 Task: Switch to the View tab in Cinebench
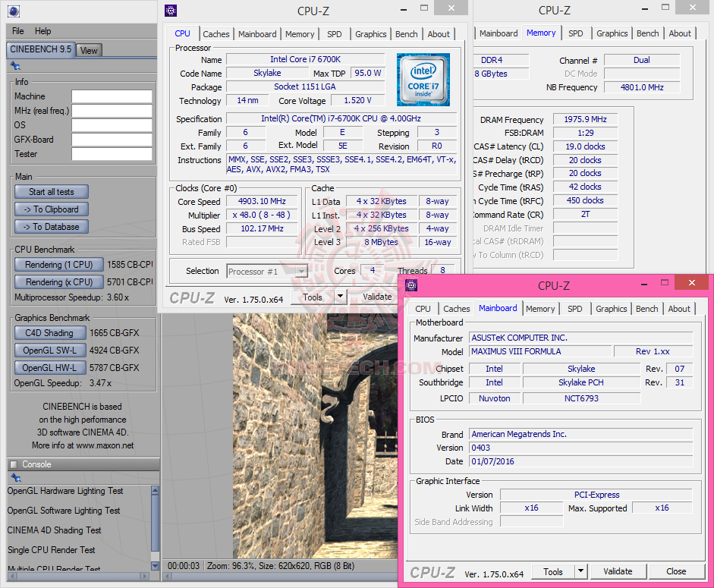click(x=89, y=50)
